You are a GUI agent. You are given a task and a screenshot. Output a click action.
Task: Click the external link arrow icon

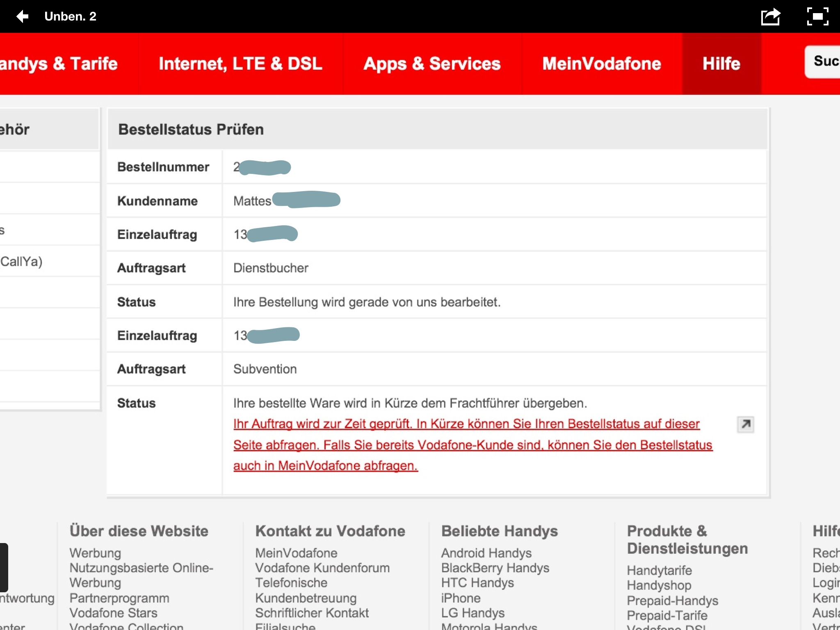(x=745, y=424)
